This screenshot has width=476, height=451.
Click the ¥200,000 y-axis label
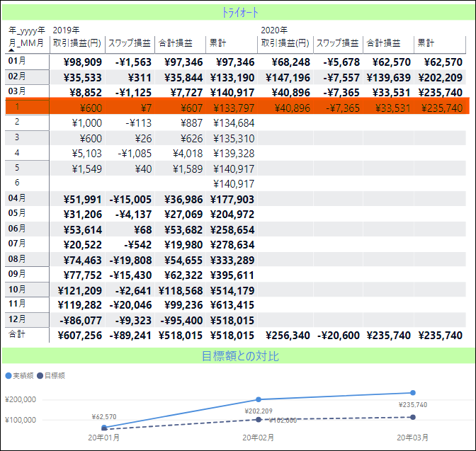click(21, 399)
